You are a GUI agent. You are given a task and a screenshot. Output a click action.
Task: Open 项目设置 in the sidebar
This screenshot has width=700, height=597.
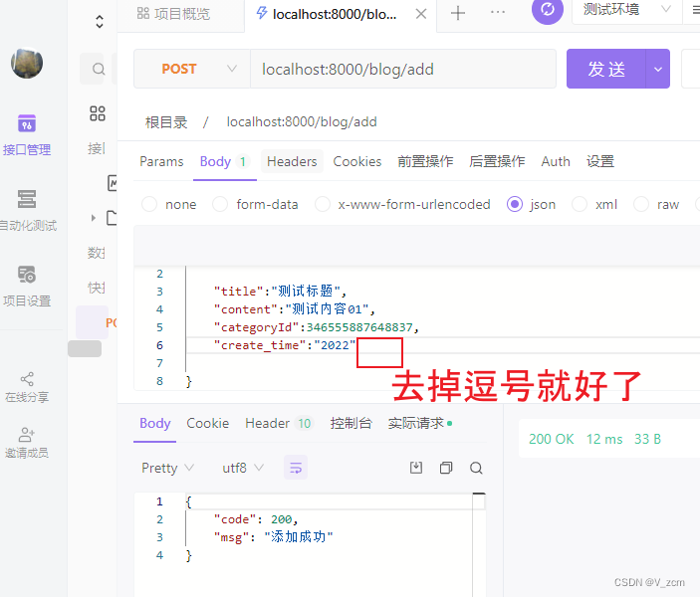click(x=27, y=287)
